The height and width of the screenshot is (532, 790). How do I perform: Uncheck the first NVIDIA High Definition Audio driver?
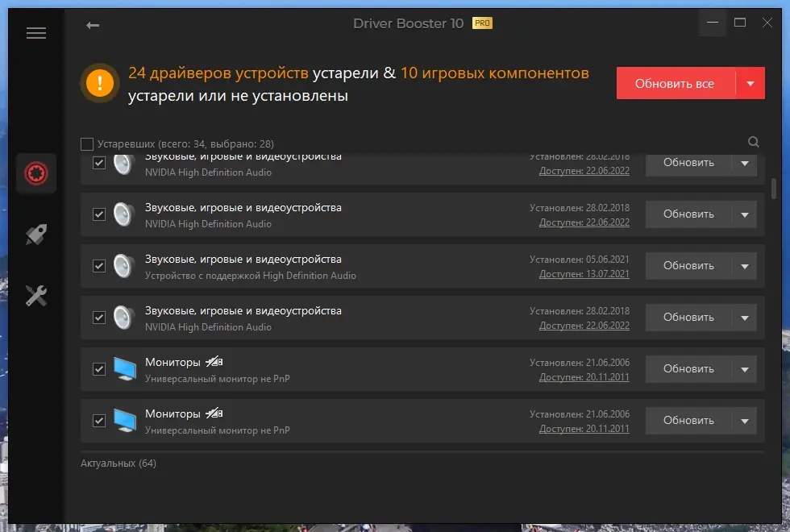[99, 163]
